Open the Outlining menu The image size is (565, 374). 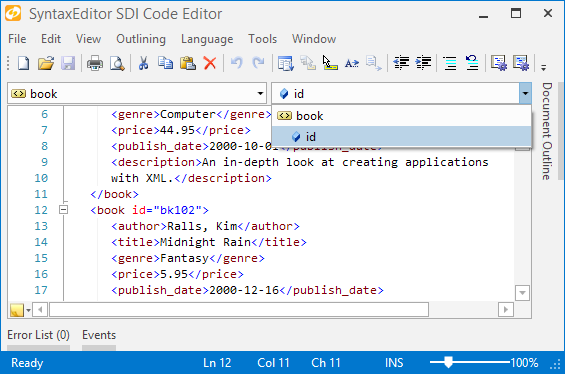141,39
